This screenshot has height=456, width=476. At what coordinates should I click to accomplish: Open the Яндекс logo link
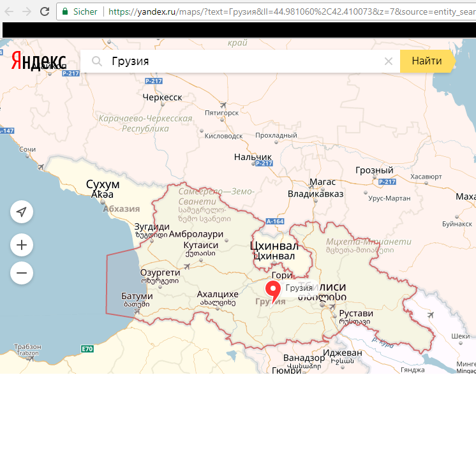click(x=38, y=61)
